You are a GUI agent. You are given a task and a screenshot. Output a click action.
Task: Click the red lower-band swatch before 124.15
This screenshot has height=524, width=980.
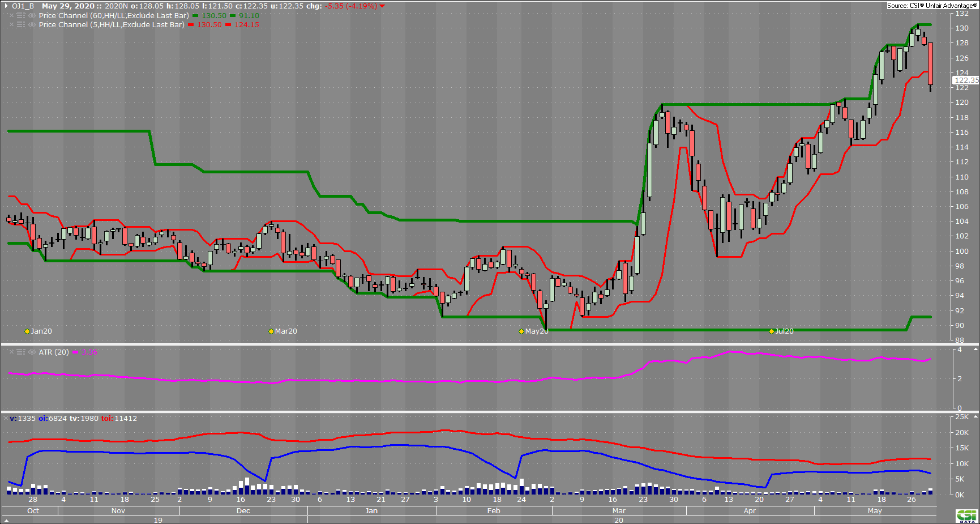pyautogui.click(x=228, y=25)
